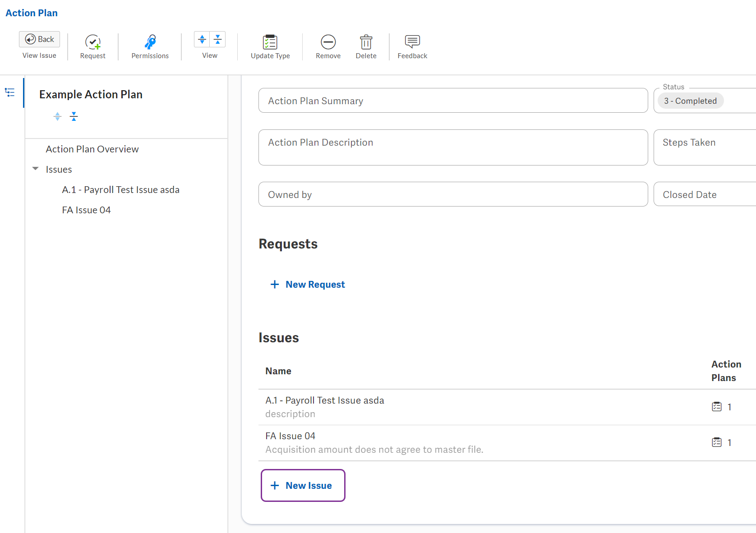
Task: Click the Delete trash can icon
Action: (366, 42)
